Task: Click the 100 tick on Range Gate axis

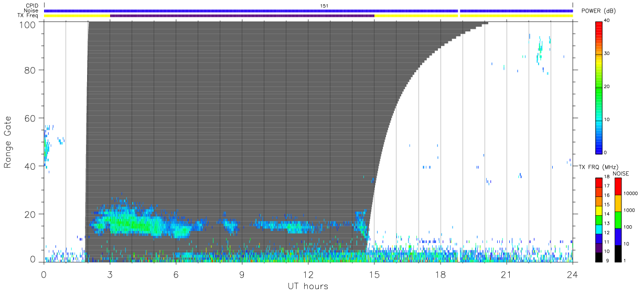Action: [x=28, y=24]
